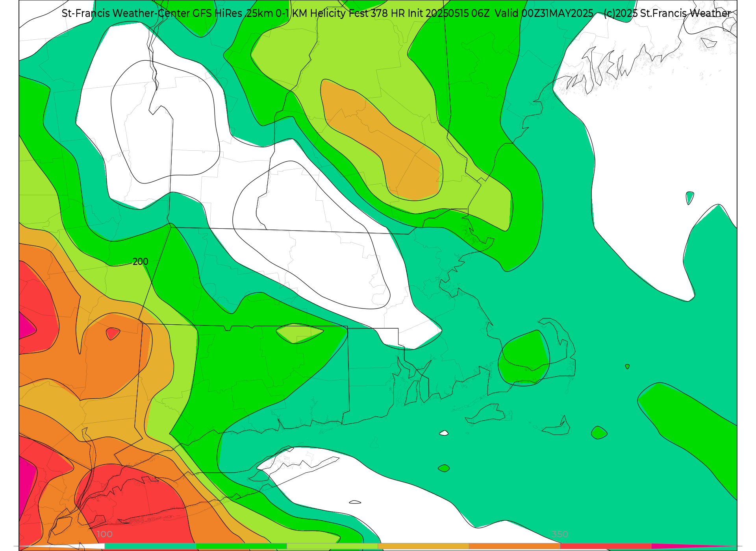Select the yellow-green colorbar segment
The width and height of the screenshot is (756, 551).
click(x=332, y=546)
